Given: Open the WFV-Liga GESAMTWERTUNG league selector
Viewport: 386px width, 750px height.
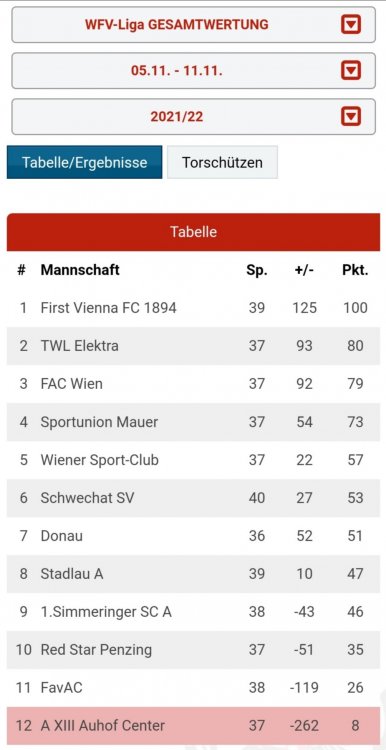Looking at the screenshot, I should [193, 25].
